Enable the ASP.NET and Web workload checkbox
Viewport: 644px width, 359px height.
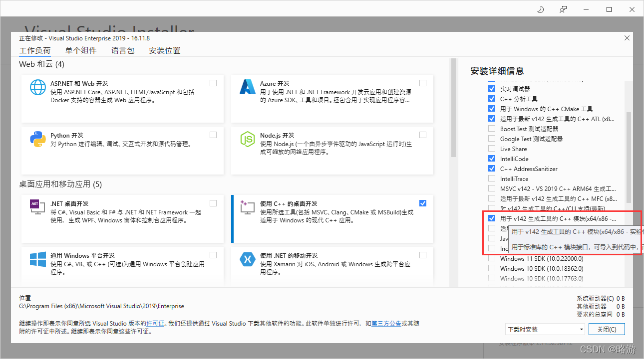click(213, 83)
